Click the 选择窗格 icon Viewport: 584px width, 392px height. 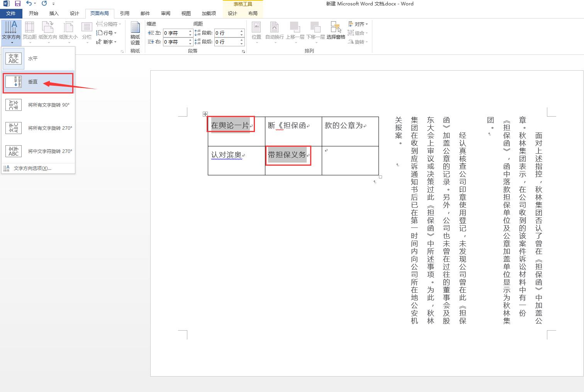tap(336, 31)
